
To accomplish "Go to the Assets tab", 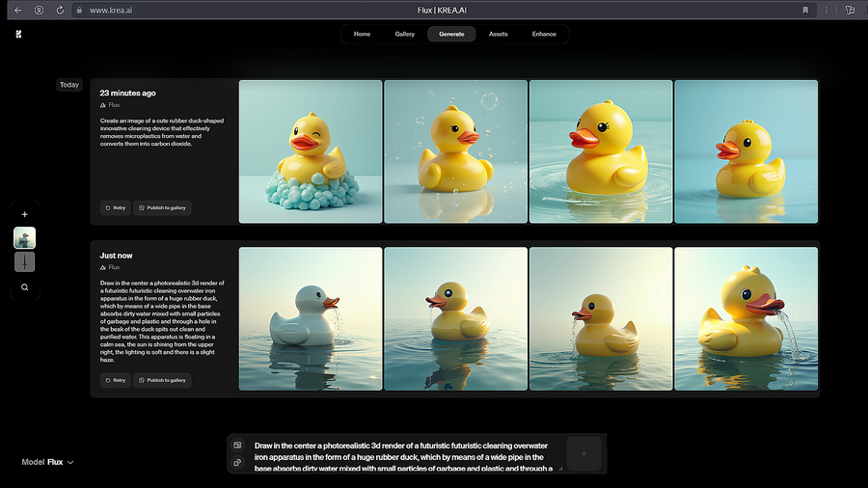I will (498, 34).
